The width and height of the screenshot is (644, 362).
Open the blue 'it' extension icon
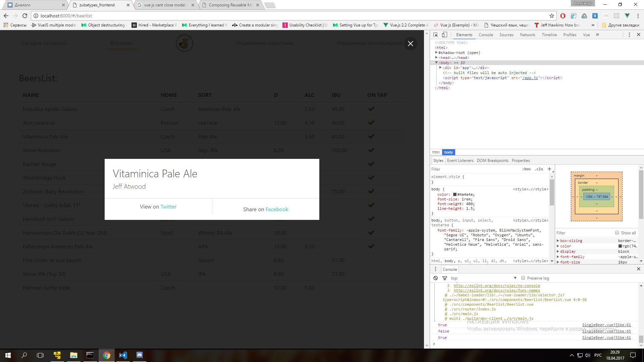click(595, 16)
